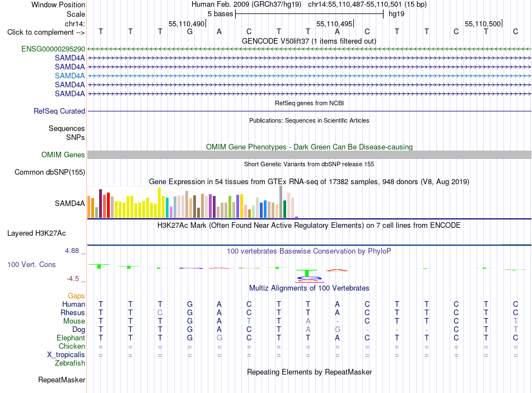The image size is (532, 393).
Task: Open the H3K27Ac Mark ENCODE track title
Action: point(309,226)
